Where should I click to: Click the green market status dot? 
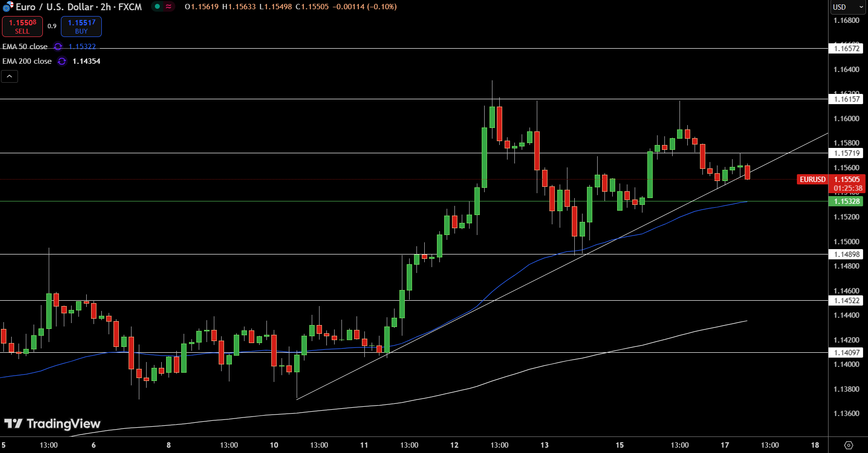(x=157, y=7)
